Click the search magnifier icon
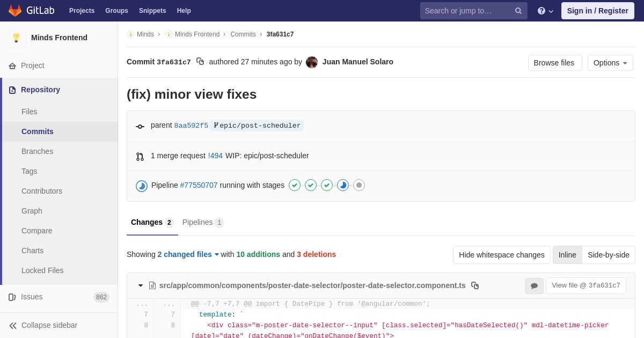The height and width of the screenshot is (338, 644). click(518, 11)
